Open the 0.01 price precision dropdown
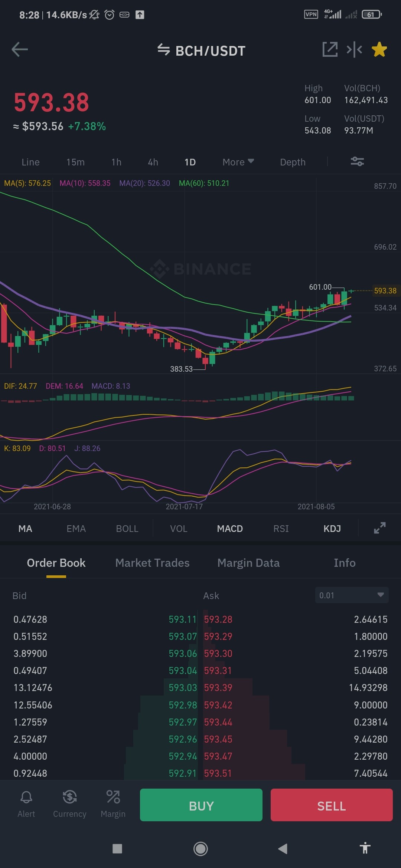401x868 pixels. tap(352, 595)
